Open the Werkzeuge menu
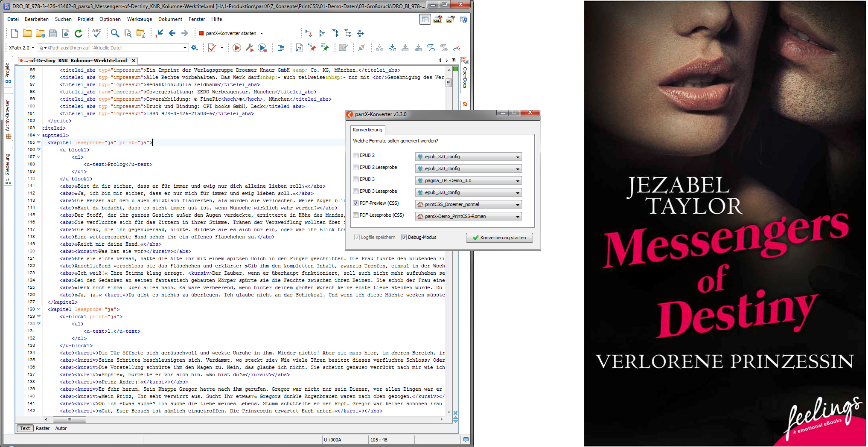Screen dimensions: 868x447 [140, 19]
